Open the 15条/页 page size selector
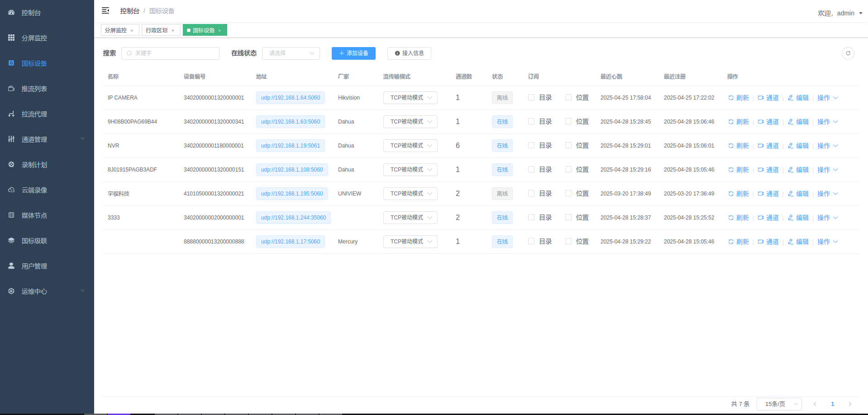Screen dimensions: 868x415 point(779,404)
